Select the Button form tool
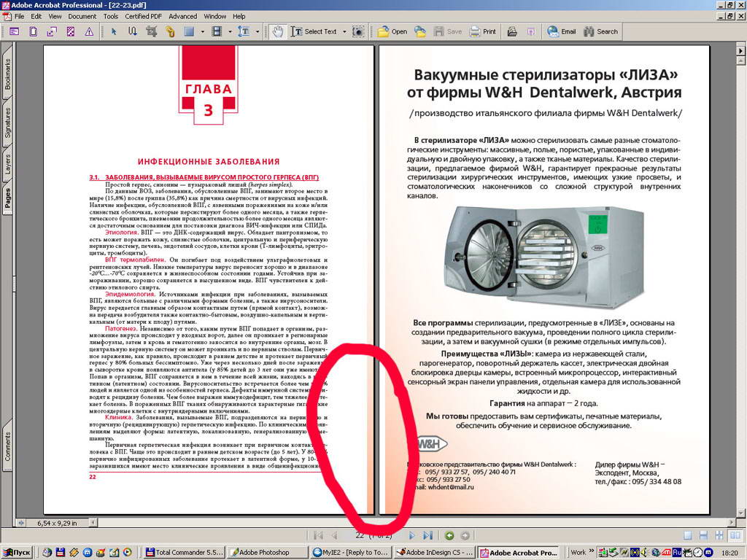747x560 pixels. [x=189, y=31]
